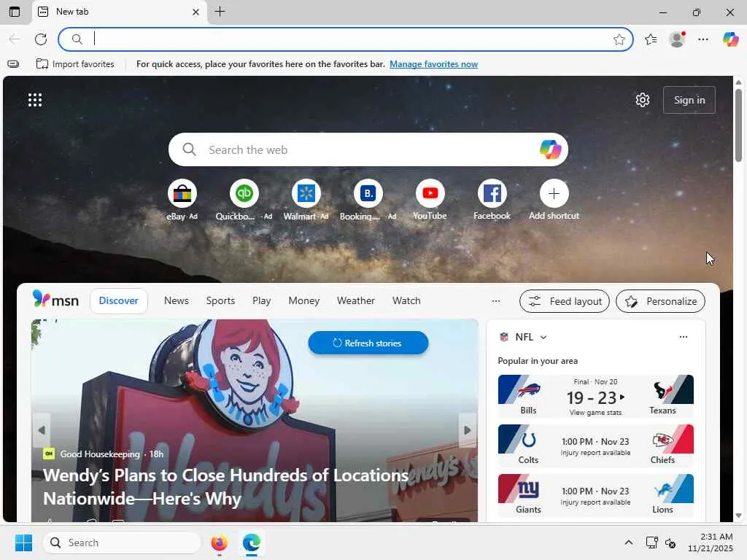Screen dimensions: 747x560
Task: Add this page to favorites (star icon)
Action: 619,39
